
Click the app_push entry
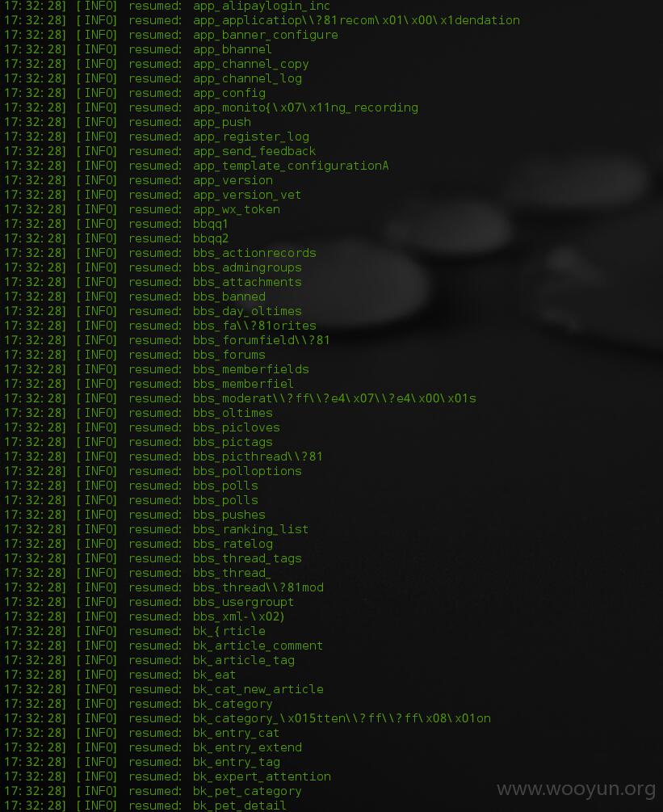[222, 122]
